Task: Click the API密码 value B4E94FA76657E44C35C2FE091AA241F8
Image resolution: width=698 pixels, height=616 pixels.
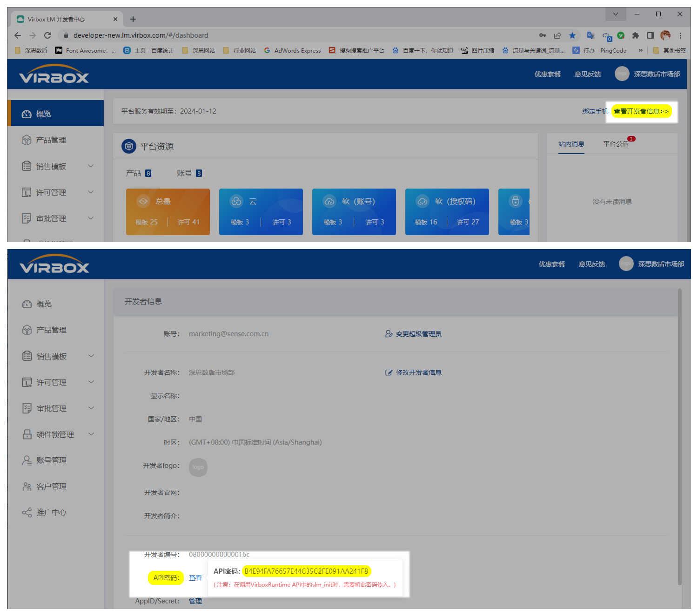Action: pyautogui.click(x=306, y=571)
